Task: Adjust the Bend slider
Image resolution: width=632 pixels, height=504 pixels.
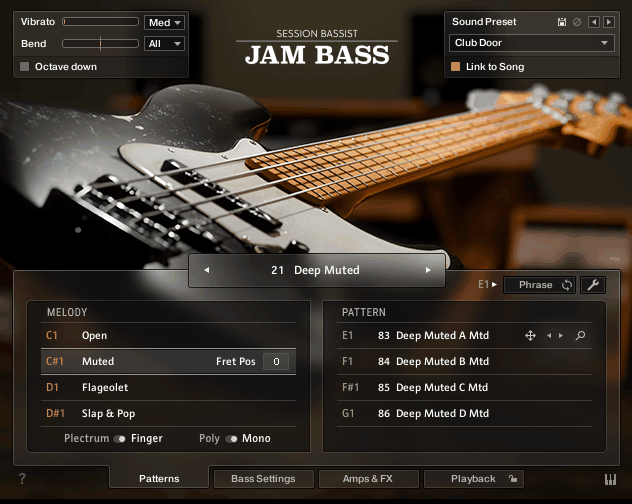Action: [x=100, y=44]
